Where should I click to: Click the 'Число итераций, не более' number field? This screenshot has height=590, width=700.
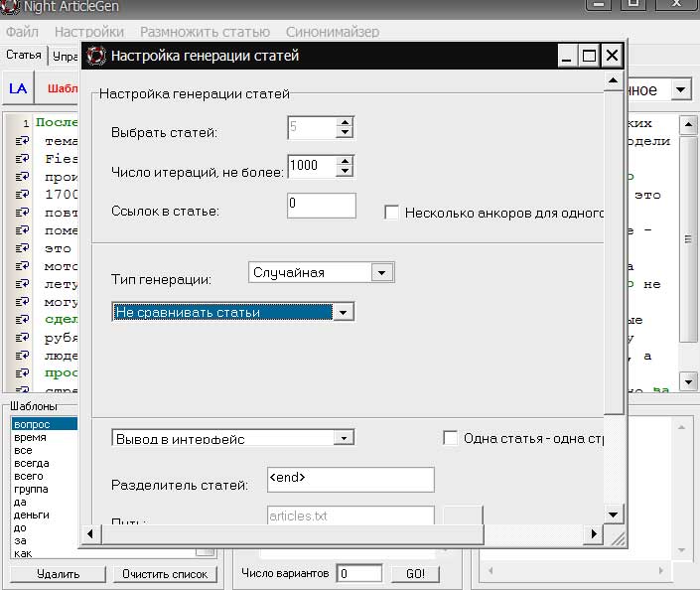(312, 166)
